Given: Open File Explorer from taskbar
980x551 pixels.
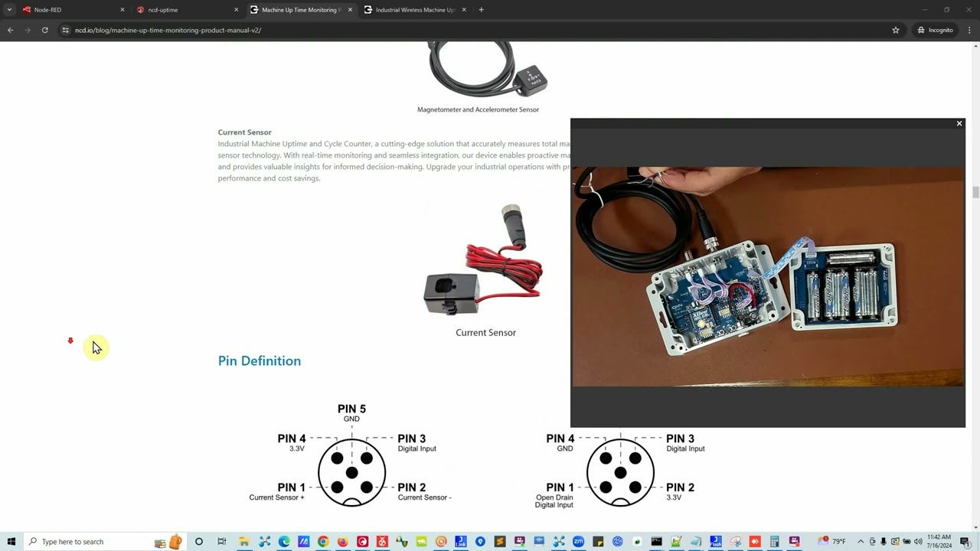Looking at the screenshot, I should tap(243, 541).
